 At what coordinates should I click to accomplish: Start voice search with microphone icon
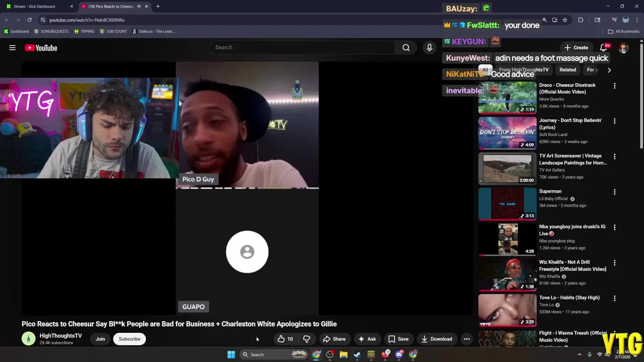(x=429, y=47)
